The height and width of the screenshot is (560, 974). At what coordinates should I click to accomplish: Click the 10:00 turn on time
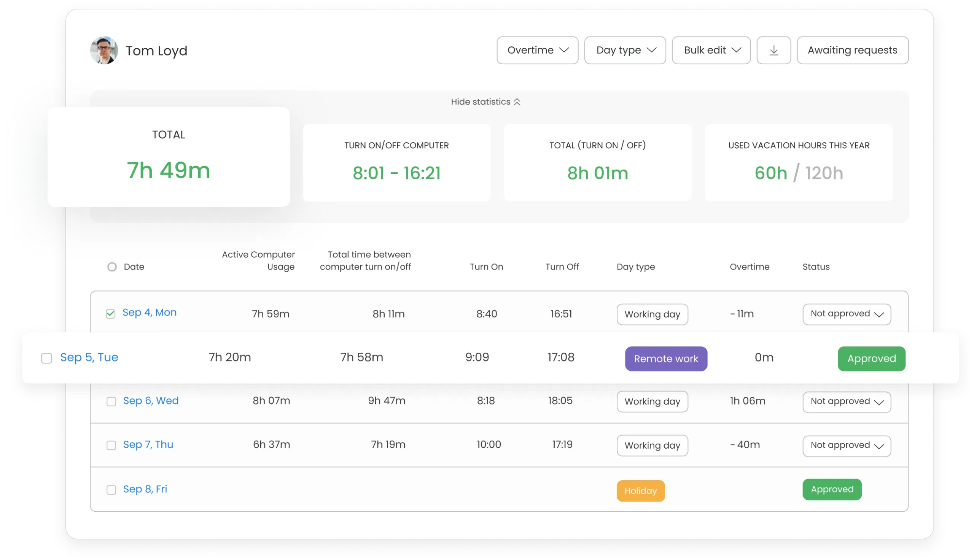489,444
